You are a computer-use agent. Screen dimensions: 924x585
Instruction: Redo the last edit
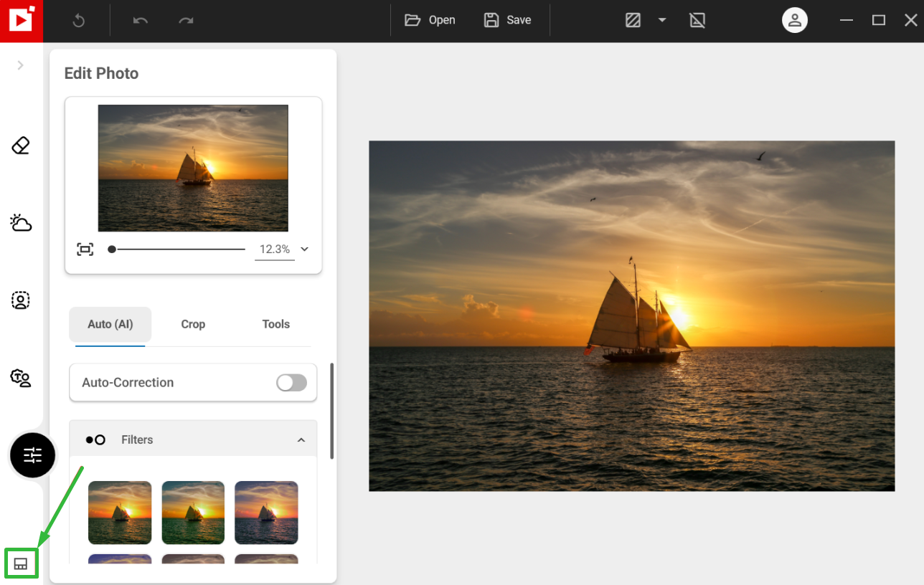coord(187,21)
